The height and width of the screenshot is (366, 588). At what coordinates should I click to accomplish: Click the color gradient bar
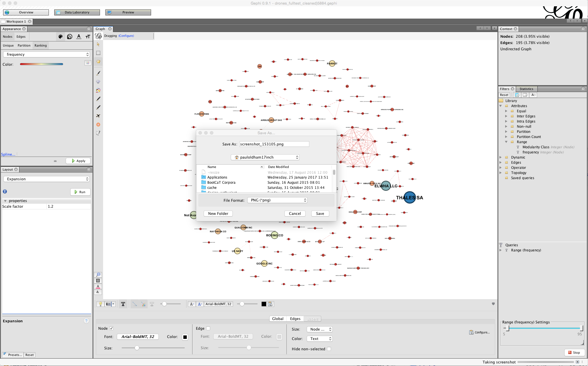[41, 64]
